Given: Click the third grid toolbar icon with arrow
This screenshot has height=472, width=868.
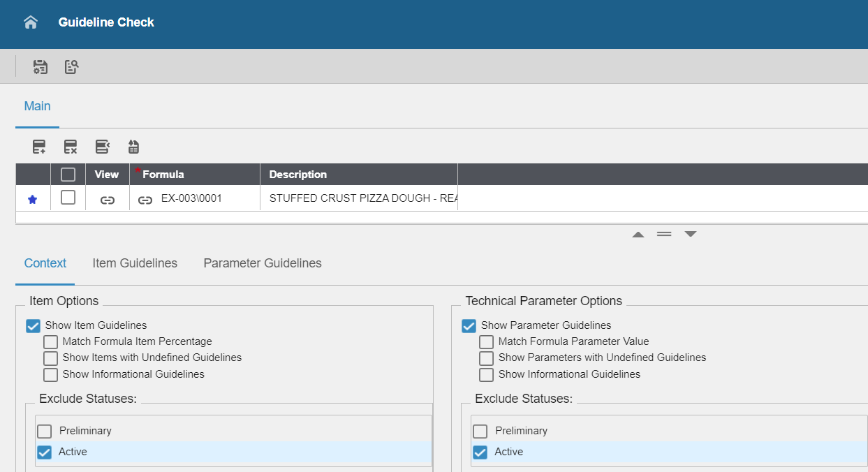Looking at the screenshot, I should [x=103, y=147].
